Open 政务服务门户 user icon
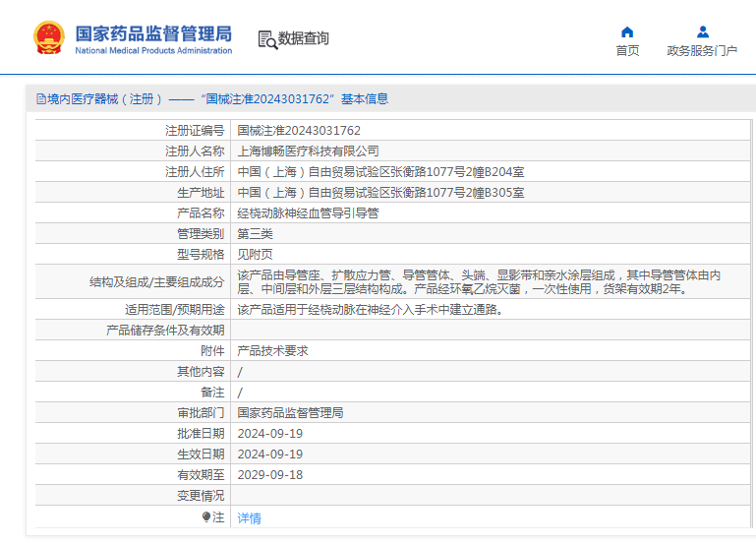 click(x=703, y=32)
